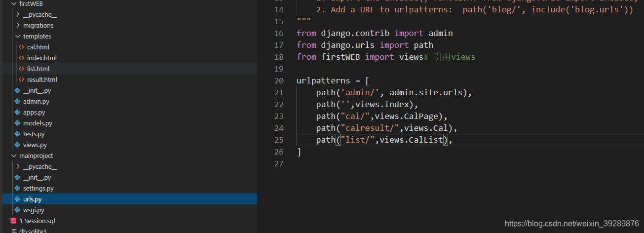Click the "cal/" string in line 23

coord(355,116)
